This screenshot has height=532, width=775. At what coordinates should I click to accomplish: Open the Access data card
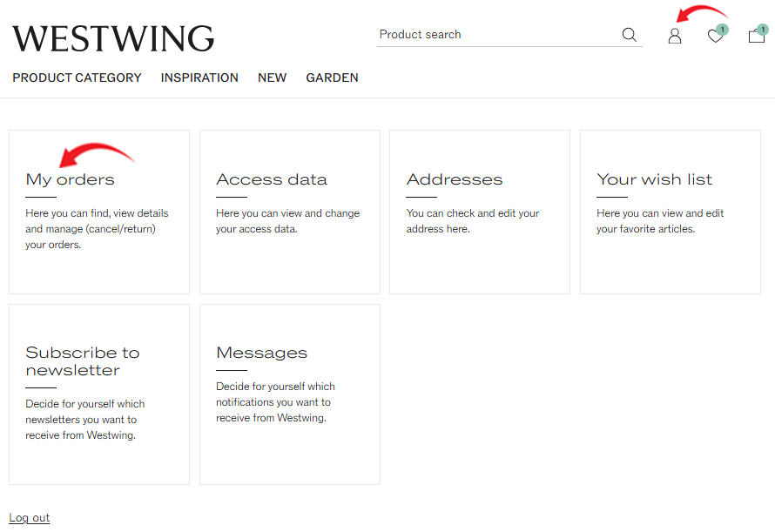290,212
